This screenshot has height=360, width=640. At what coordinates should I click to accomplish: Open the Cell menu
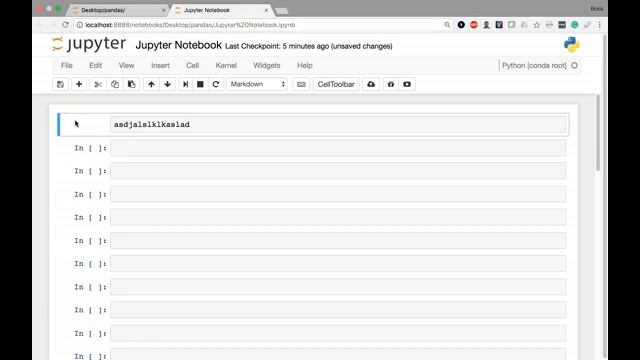coord(192,65)
